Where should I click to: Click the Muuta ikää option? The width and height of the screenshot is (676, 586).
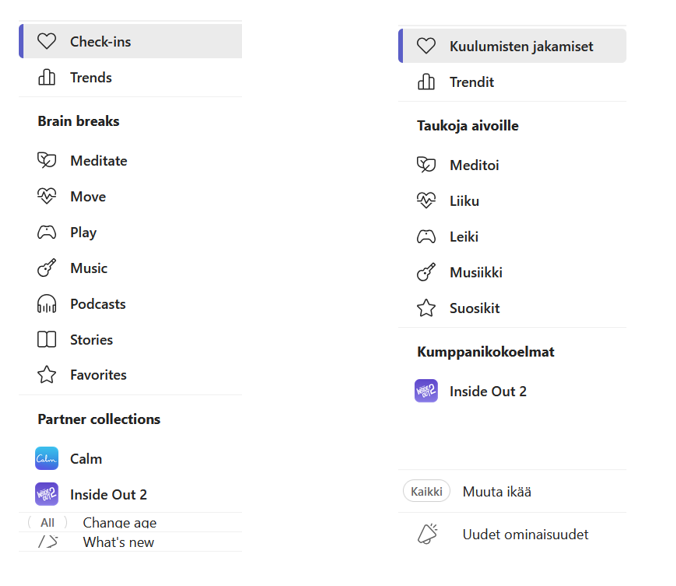click(496, 492)
